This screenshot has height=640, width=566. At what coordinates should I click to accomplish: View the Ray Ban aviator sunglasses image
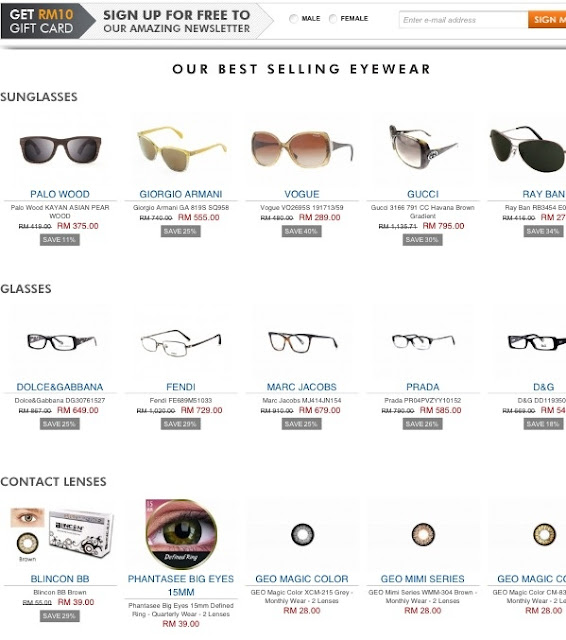[527, 149]
